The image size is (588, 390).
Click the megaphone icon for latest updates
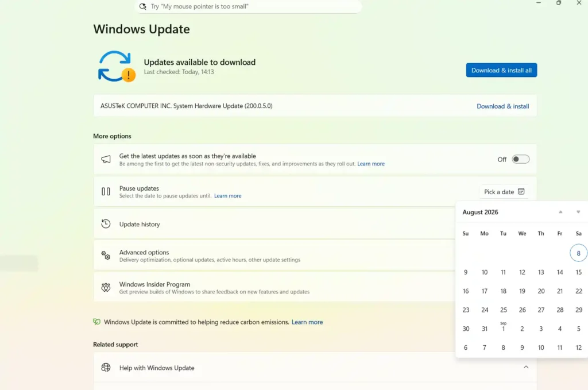(x=106, y=159)
